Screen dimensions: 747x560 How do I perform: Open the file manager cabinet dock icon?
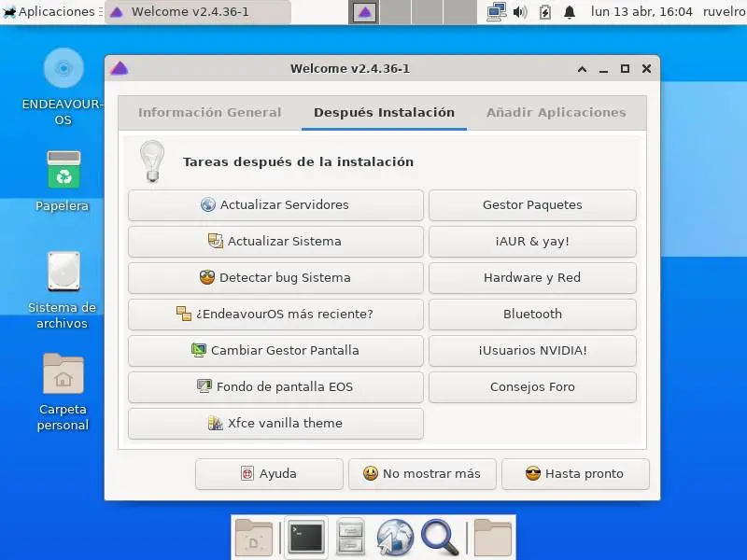click(x=350, y=538)
